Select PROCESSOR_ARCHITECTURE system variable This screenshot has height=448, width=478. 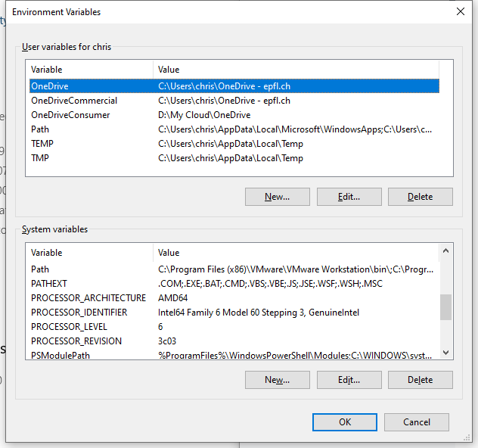click(x=88, y=298)
